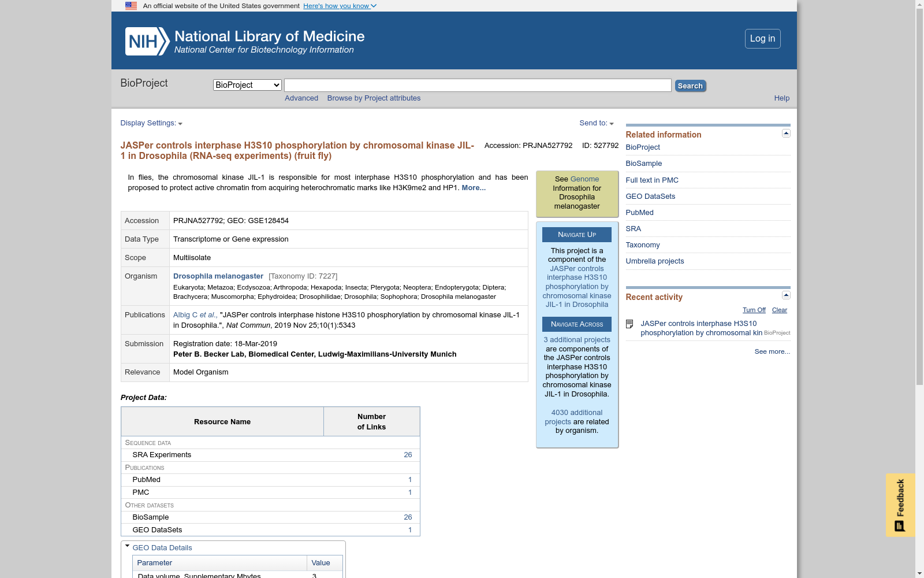Open the PMC link count 1
924x578 pixels.
[410, 492]
